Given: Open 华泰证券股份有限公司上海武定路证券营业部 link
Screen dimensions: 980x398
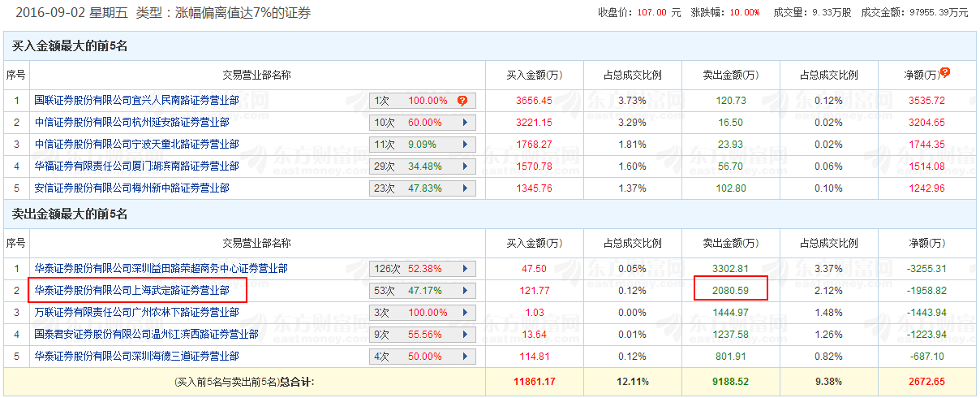Looking at the screenshot, I should coord(131,290).
